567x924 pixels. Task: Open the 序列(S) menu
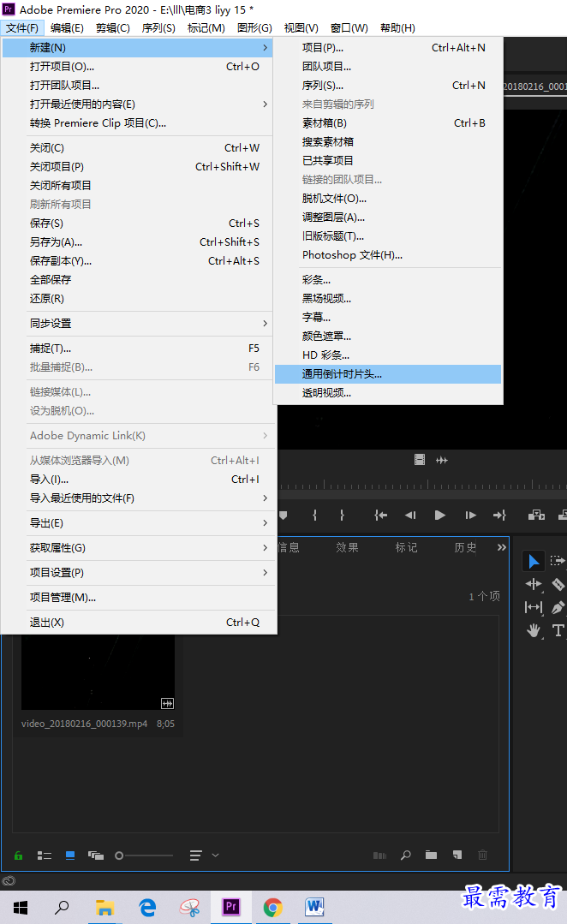[158, 28]
